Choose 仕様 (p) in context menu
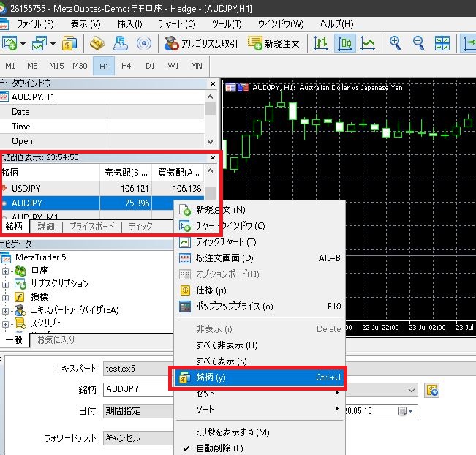This screenshot has width=476, height=455. (x=260, y=290)
